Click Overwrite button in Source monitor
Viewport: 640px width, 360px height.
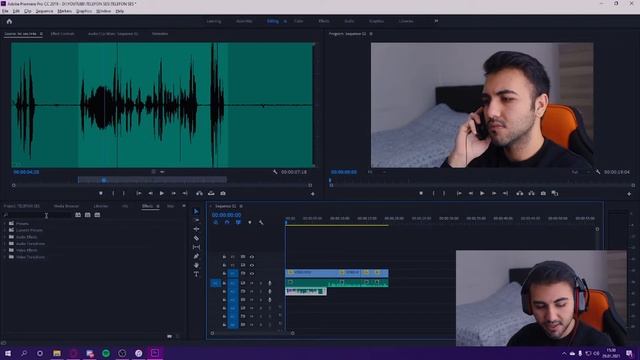(211, 193)
